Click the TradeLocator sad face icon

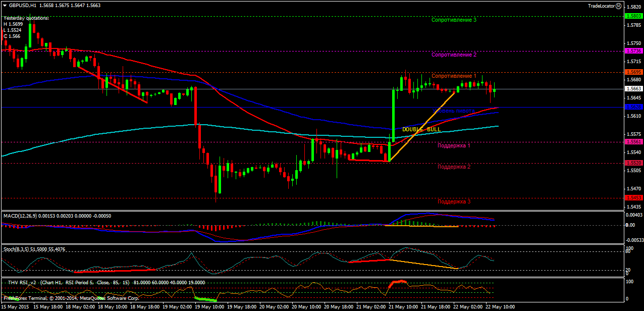pyautogui.click(x=619, y=6)
